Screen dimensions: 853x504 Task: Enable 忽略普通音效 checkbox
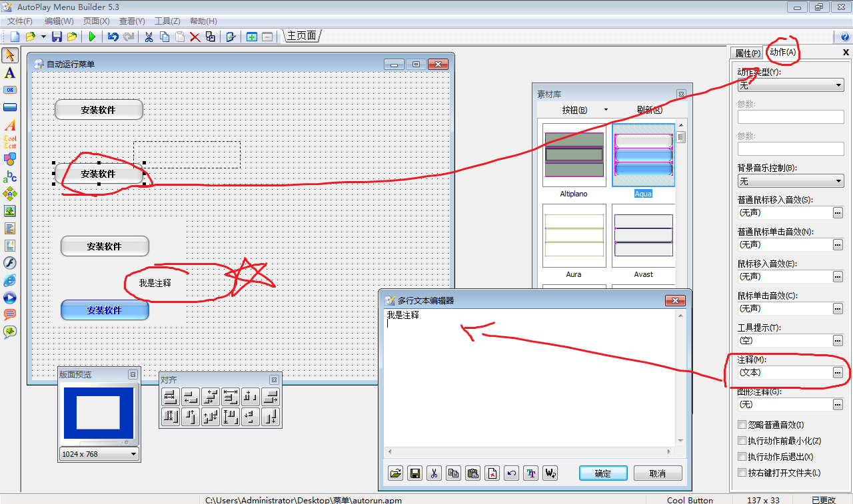tap(742, 425)
